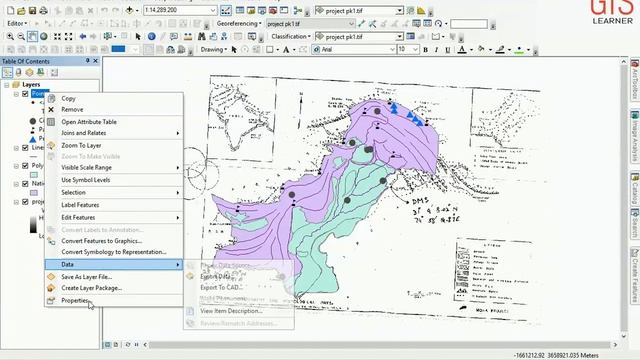Toggle visibility of the Point layer
This screenshot has height=360, width=640.
[25, 94]
